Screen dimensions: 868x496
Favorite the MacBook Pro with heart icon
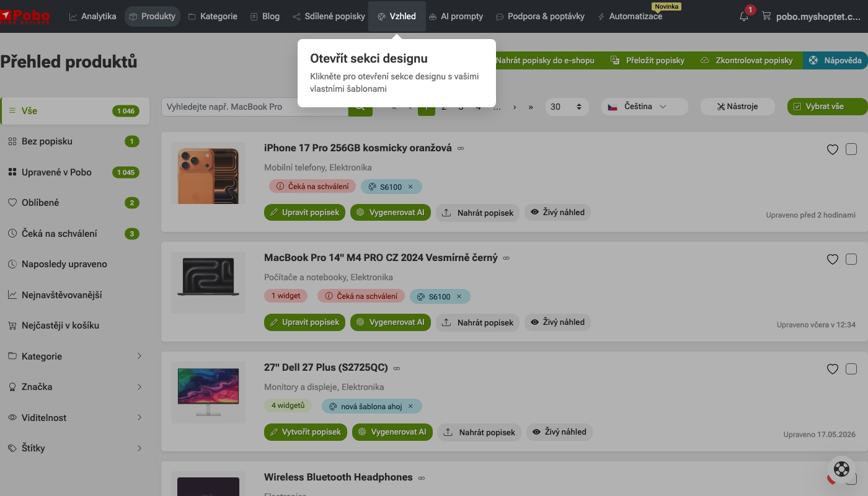(x=833, y=259)
